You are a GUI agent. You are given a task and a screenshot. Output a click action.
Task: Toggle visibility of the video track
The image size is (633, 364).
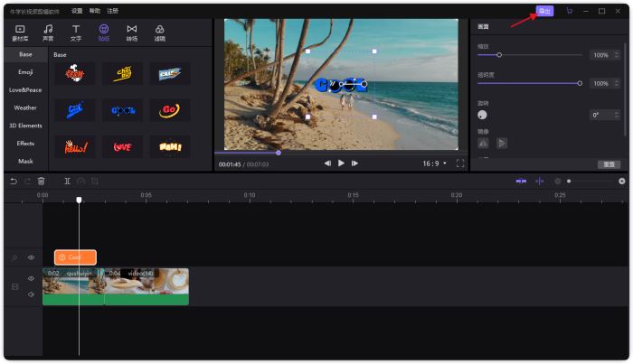31,278
